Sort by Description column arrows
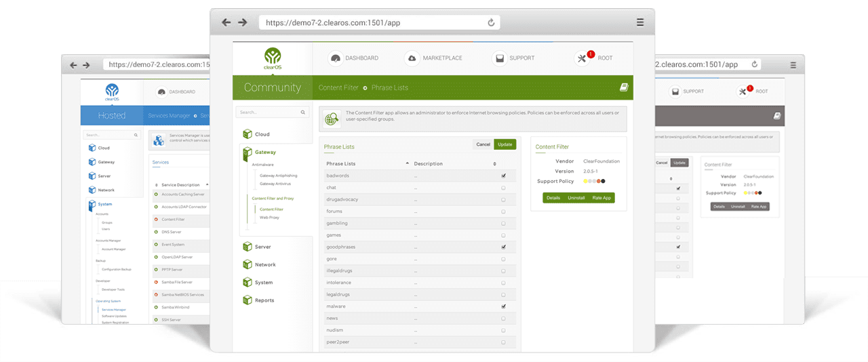Viewport: 868px width, 362px height. point(494,163)
